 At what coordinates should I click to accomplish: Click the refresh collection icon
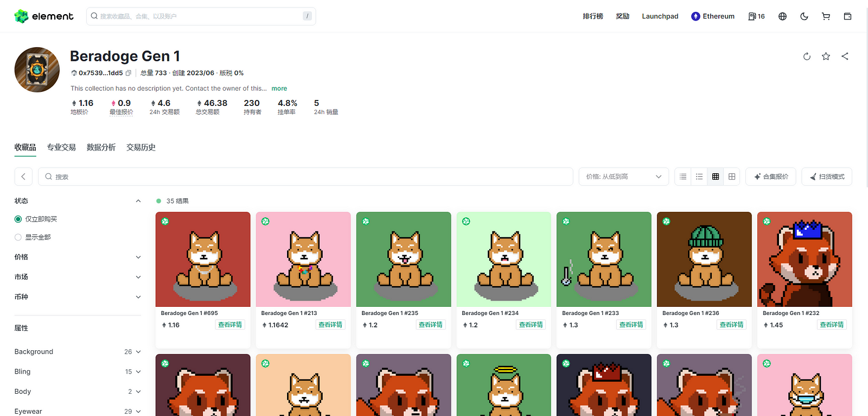tap(807, 56)
